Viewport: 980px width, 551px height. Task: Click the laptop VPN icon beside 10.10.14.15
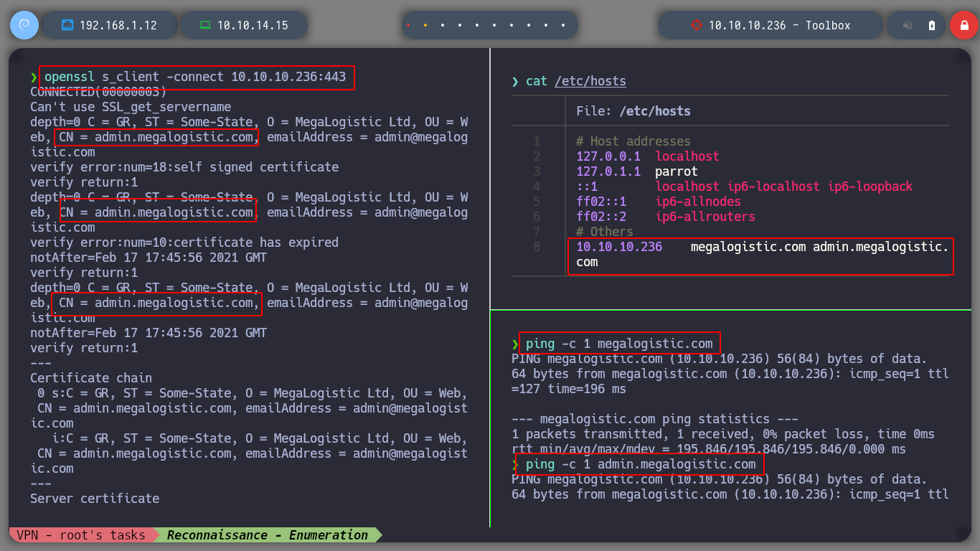click(x=205, y=25)
